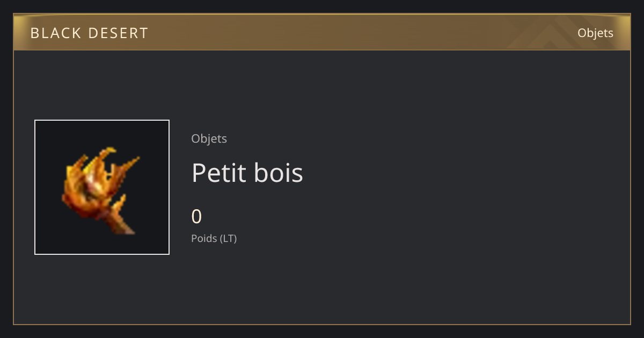The height and width of the screenshot is (338, 644).
Task: Click the Petit bois kindling item icon
Action: (x=101, y=190)
